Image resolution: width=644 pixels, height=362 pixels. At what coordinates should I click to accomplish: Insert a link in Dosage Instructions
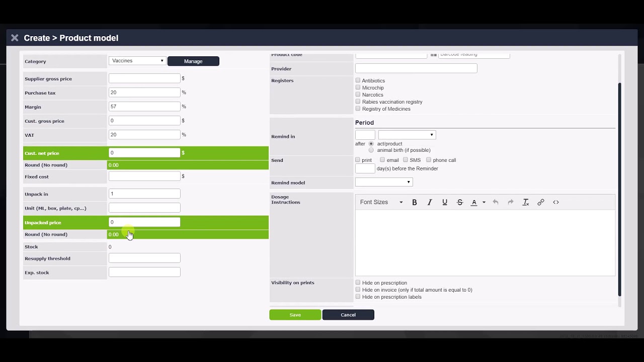540,202
